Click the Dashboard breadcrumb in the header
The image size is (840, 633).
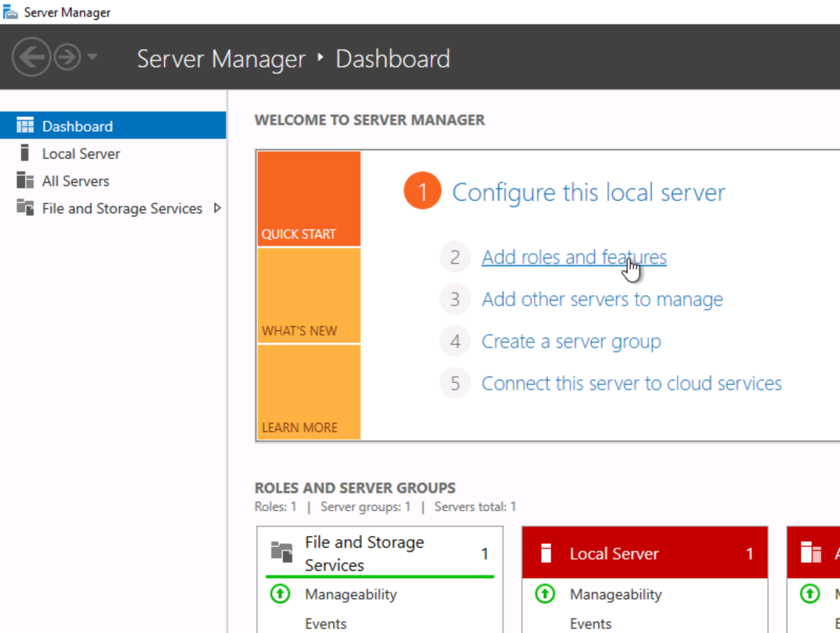coord(393,58)
